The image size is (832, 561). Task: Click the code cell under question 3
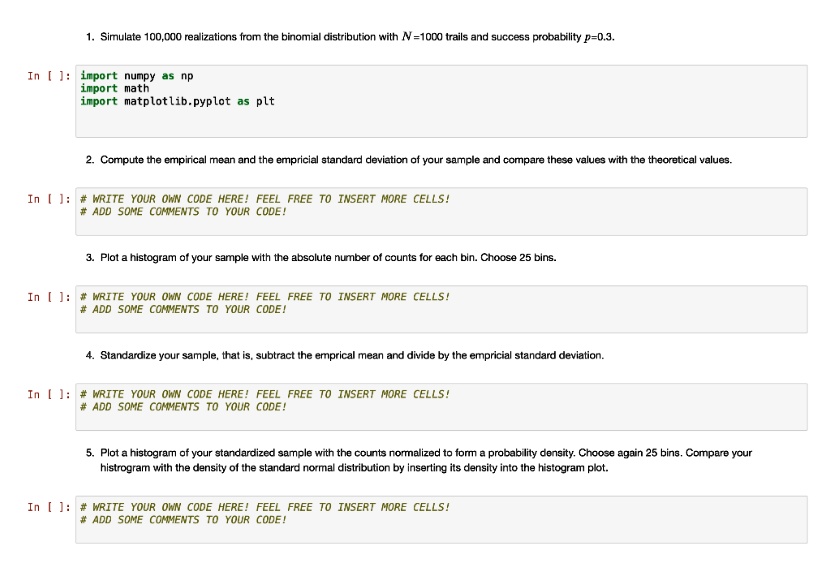(x=441, y=309)
